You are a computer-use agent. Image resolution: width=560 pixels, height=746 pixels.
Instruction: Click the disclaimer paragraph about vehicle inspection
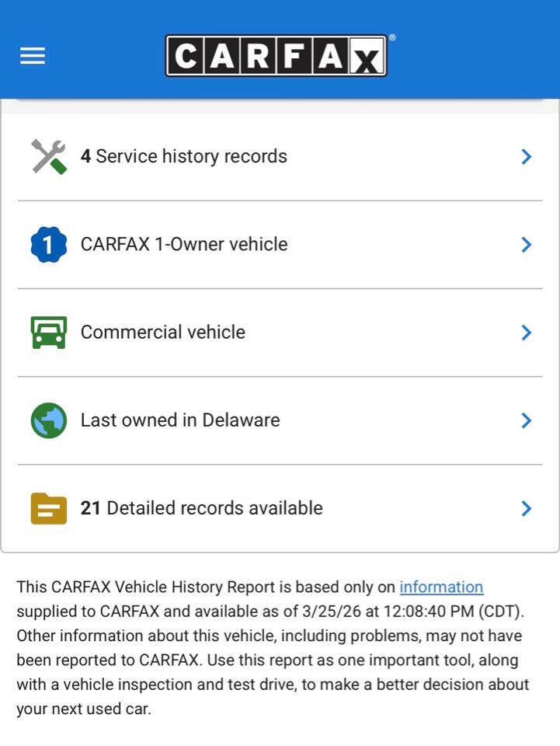[272, 661]
